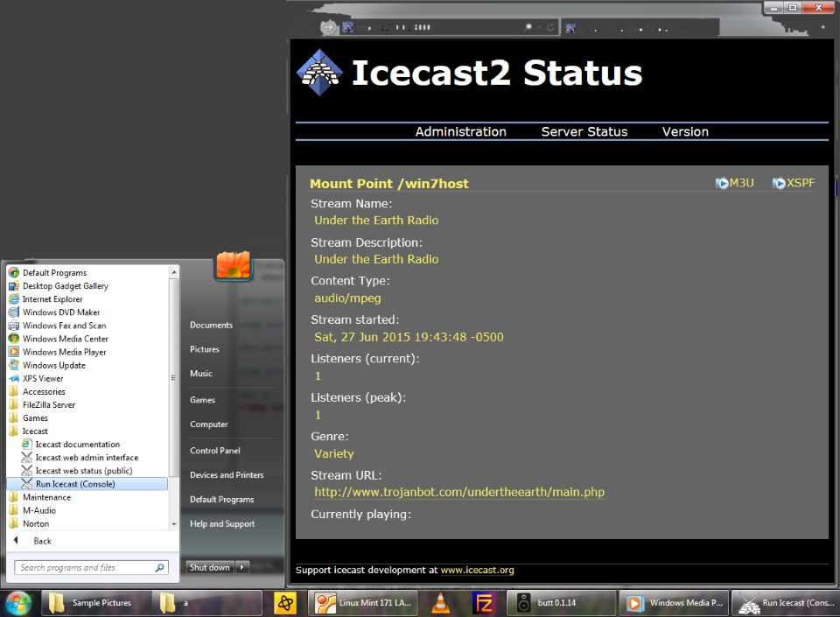Image resolution: width=840 pixels, height=617 pixels.
Task: Click the FileZilla taskbar icon
Action: coord(483,603)
